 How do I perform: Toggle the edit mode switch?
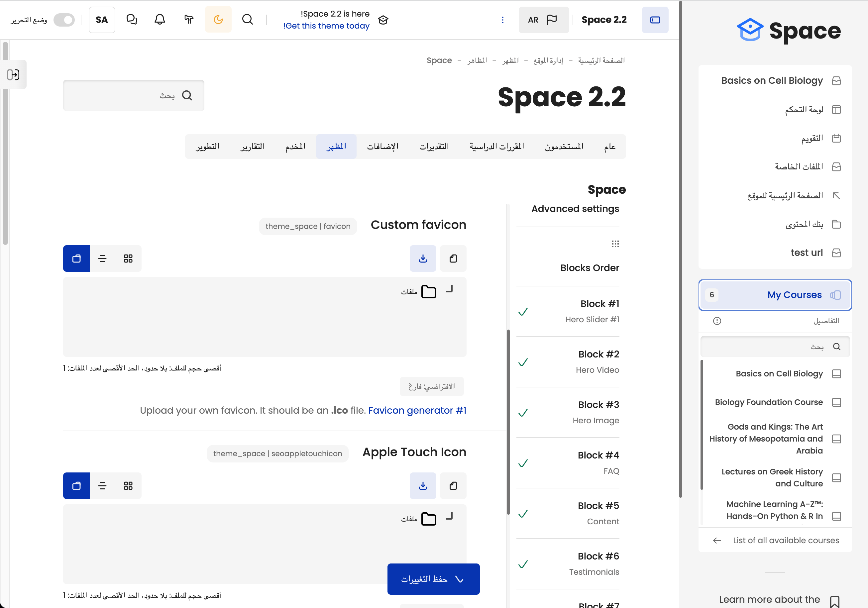[64, 20]
